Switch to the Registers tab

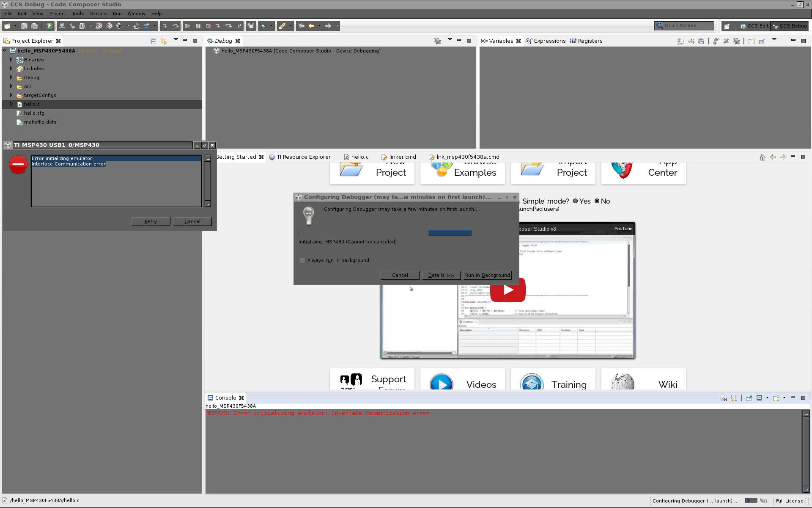[586, 41]
